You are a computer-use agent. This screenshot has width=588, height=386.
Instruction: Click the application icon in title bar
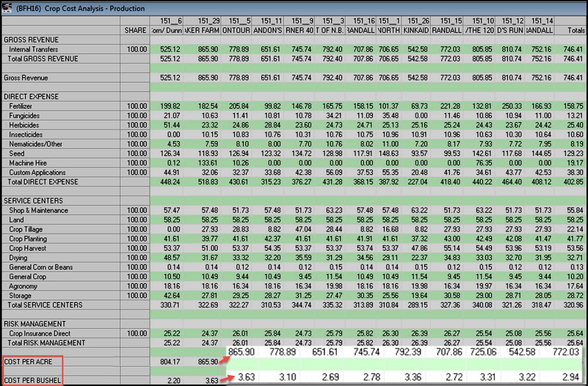coord(8,8)
